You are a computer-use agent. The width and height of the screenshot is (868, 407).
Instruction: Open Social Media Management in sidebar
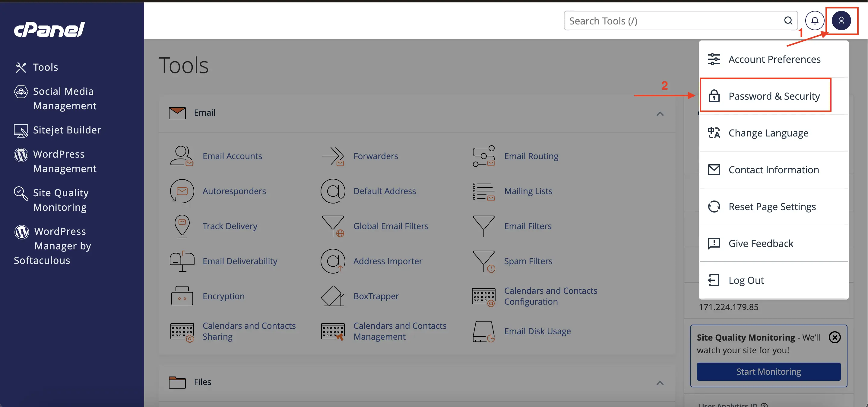pyautogui.click(x=55, y=98)
